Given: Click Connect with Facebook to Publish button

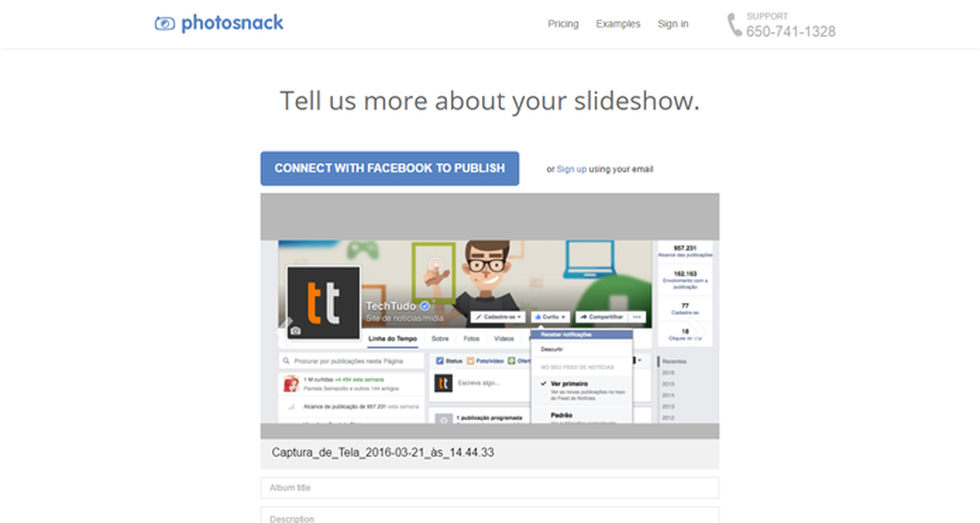Looking at the screenshot, I should click(389, 168).
